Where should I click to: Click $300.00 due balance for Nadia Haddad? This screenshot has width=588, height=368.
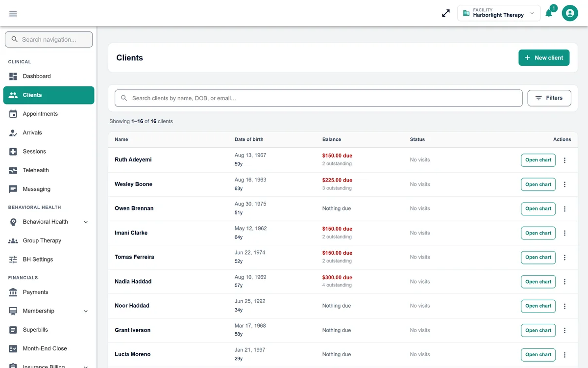[x=337, y=278]
